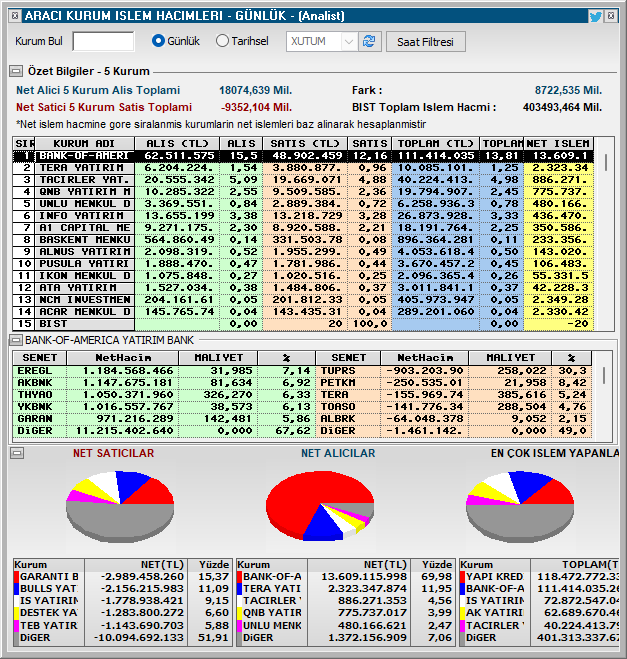Screen dimensions: 627x659
Task: Select the IKON MENKUL D row
Action: [x=303, y=276]
